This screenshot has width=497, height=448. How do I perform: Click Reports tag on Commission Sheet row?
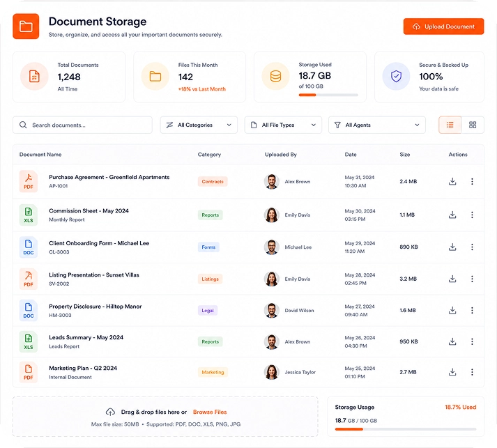210,215
